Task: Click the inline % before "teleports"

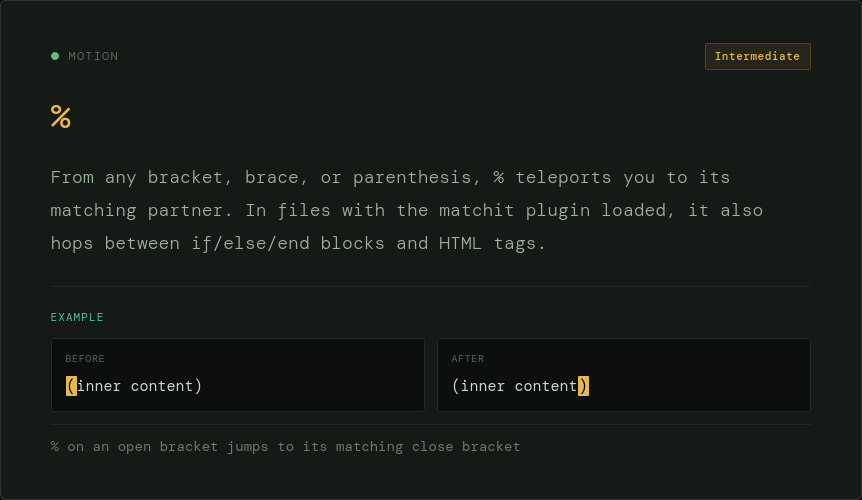Action: pos(498,177)
